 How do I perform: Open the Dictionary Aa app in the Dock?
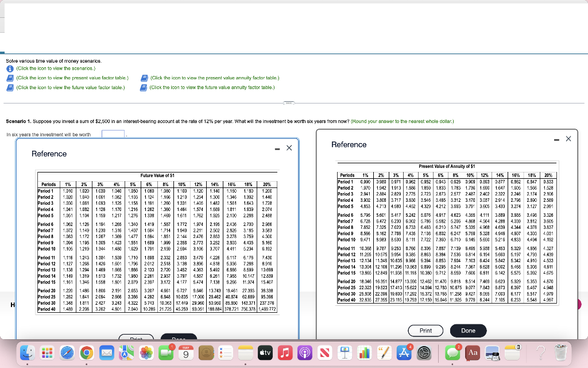(x=472, y=354)
